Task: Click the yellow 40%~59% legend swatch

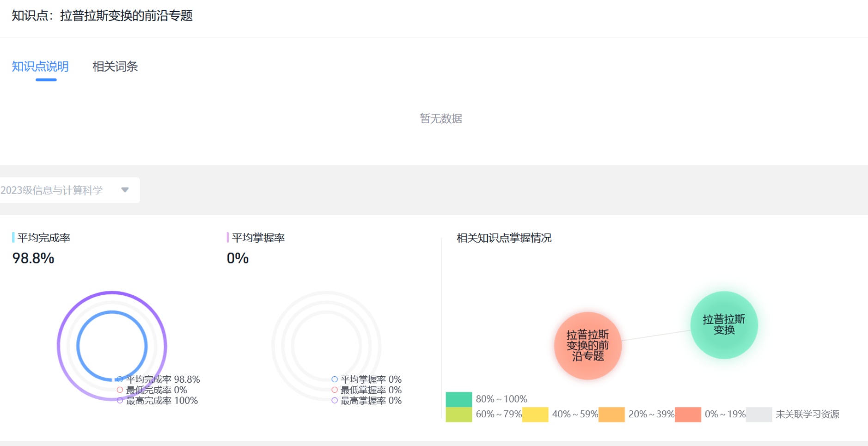Action: click(x=535, y=414)
